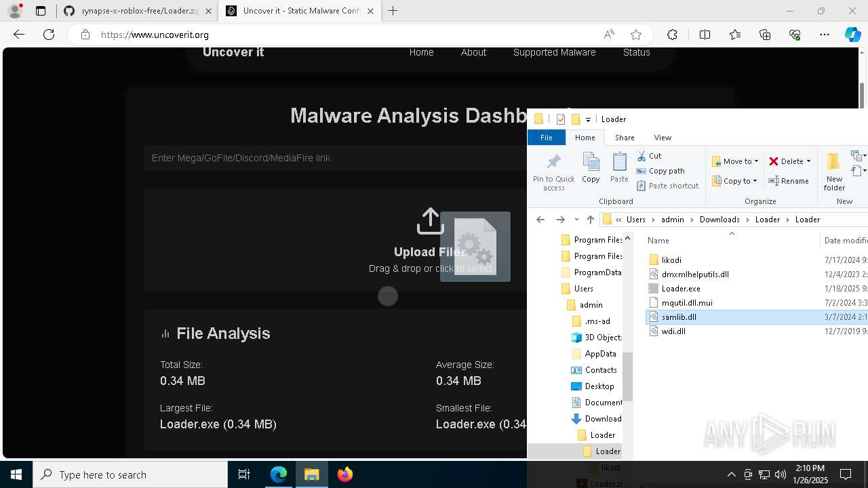Image resolution: width=868 pixels, height=488 pixels.
Task: Click the Rename command
Action: [789, 181]
